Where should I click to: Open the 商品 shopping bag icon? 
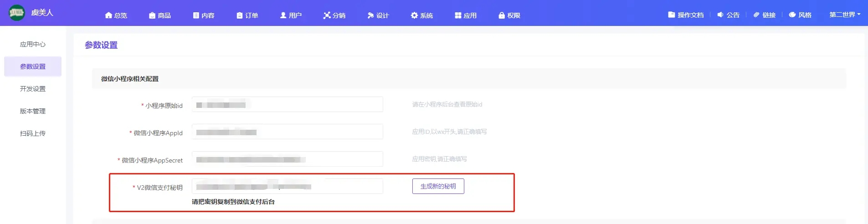152,15
